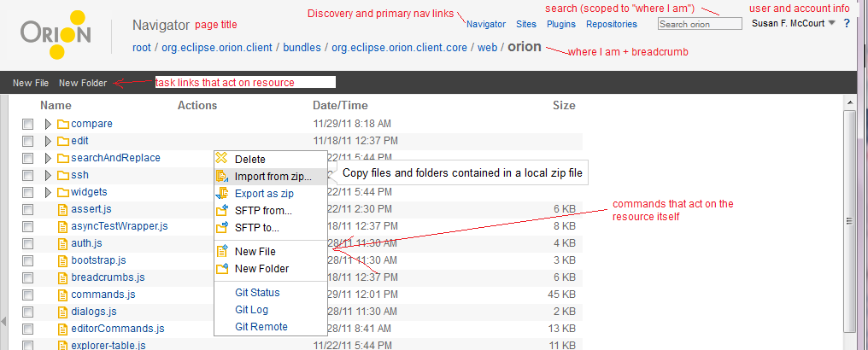The width and height of the screenshot is (868, 350).
Task: Click the ssh folder icon
Action: click(63, 175)
